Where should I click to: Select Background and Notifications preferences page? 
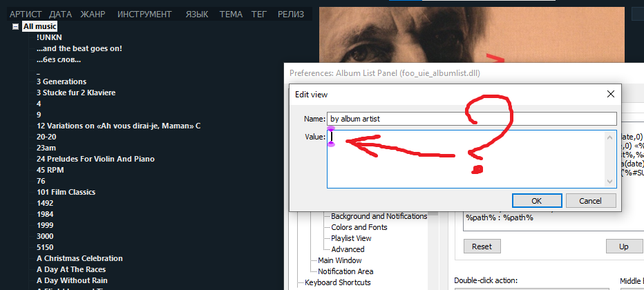click(x=379, y=216)
